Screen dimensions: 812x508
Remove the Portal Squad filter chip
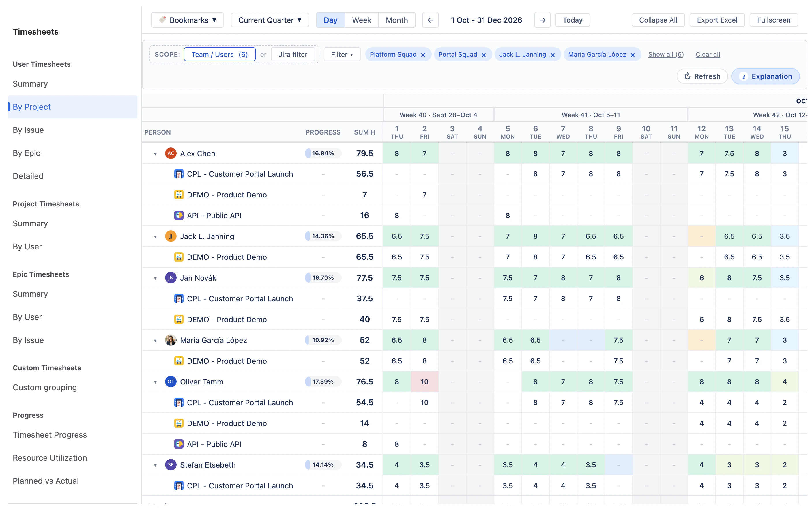point(484,55)
